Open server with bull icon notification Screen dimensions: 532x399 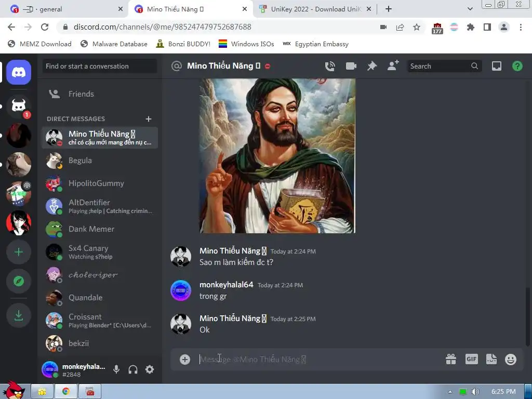pos(19,107)
